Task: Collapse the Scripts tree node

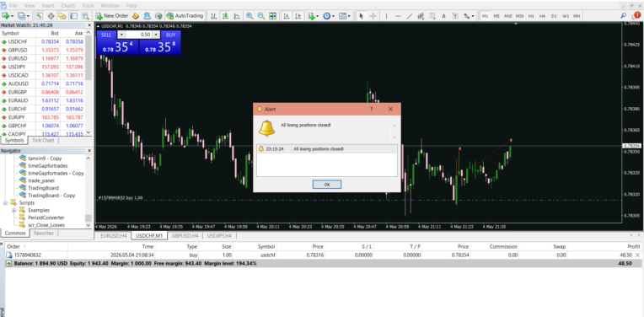Action: click(6, 203)
